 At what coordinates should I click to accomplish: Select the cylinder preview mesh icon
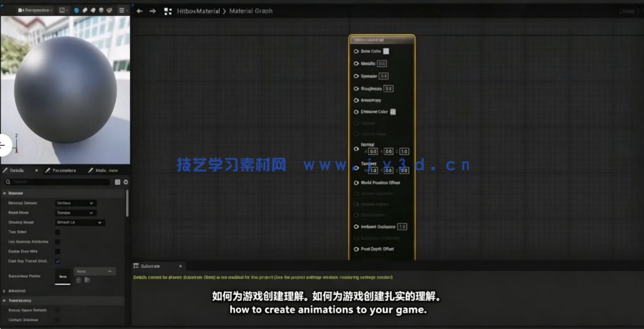click(85, 10)
